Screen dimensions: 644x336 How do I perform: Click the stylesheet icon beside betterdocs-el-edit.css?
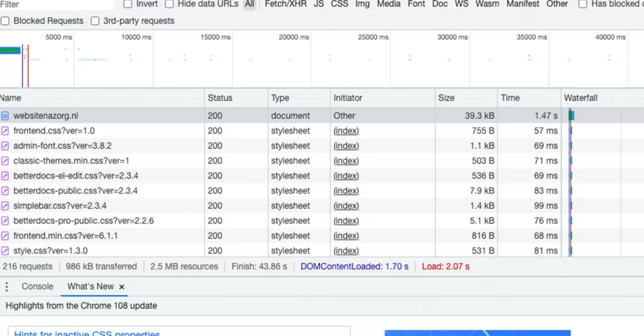4,176
